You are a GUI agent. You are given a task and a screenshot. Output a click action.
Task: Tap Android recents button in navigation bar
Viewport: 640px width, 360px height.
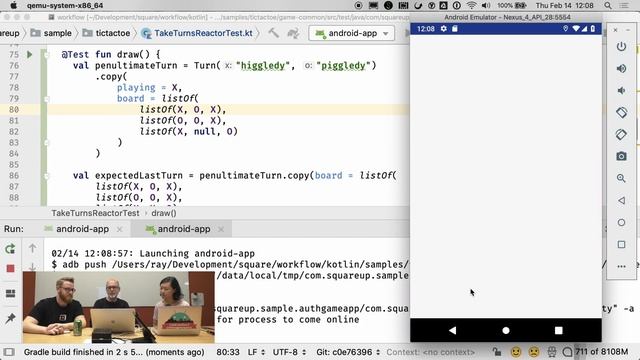pyautogui.click(x=559, y=330)
